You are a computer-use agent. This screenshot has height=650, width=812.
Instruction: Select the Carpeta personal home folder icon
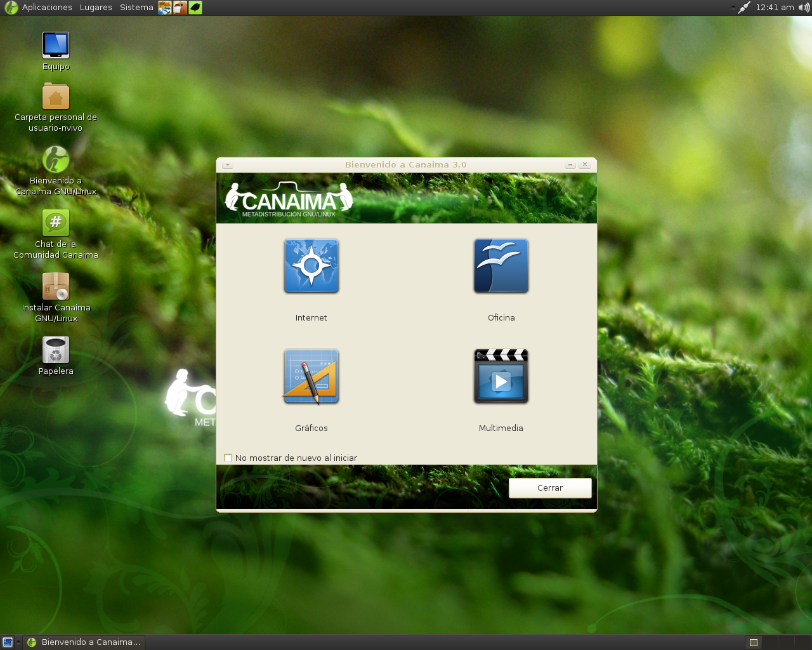pos(56,96)
